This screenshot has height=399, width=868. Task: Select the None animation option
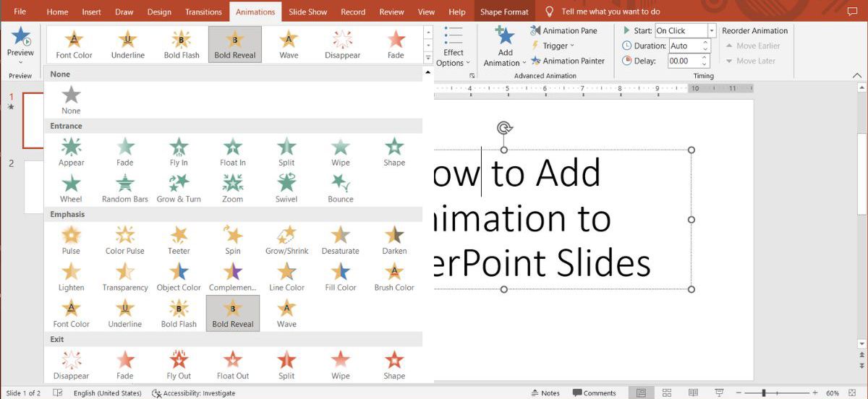71,100
